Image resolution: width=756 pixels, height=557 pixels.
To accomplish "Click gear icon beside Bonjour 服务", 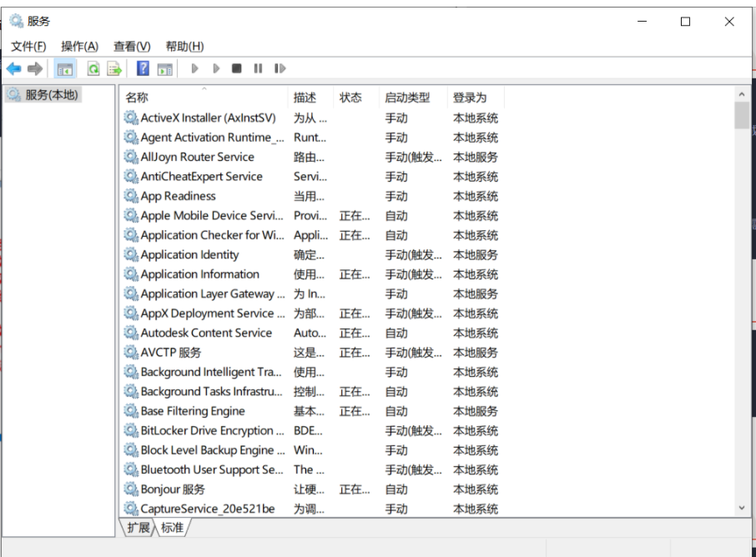I will (x=131, y=489).
